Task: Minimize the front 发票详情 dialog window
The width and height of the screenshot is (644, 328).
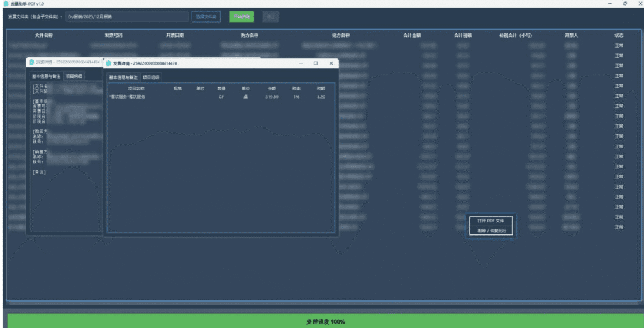Action: [x=300, y=63]
